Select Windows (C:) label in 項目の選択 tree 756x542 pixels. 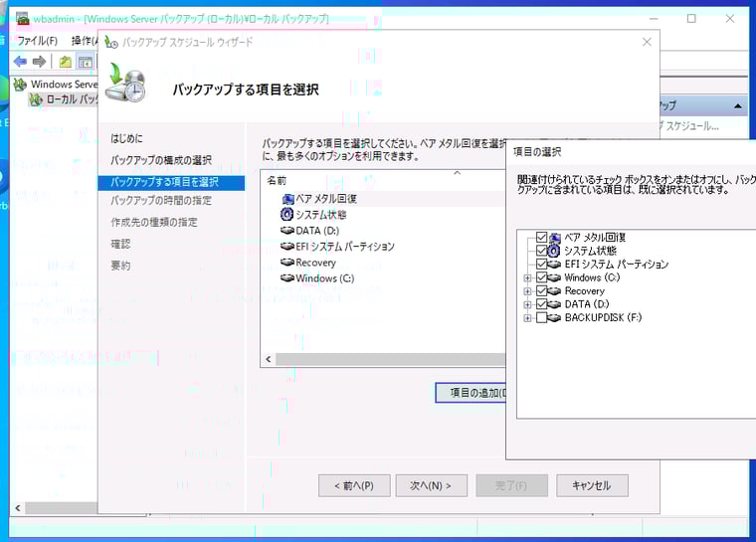[592, 277]
